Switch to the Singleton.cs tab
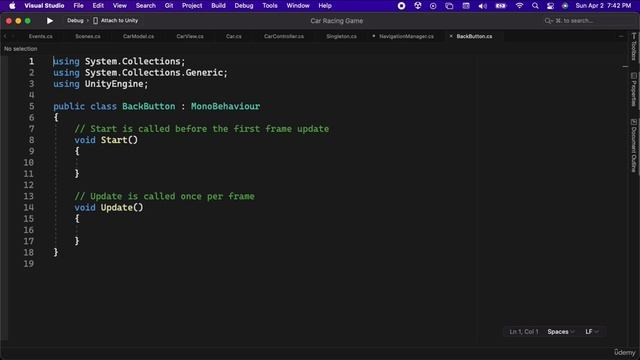Screen dimensions: 640x360 point(341,36)
